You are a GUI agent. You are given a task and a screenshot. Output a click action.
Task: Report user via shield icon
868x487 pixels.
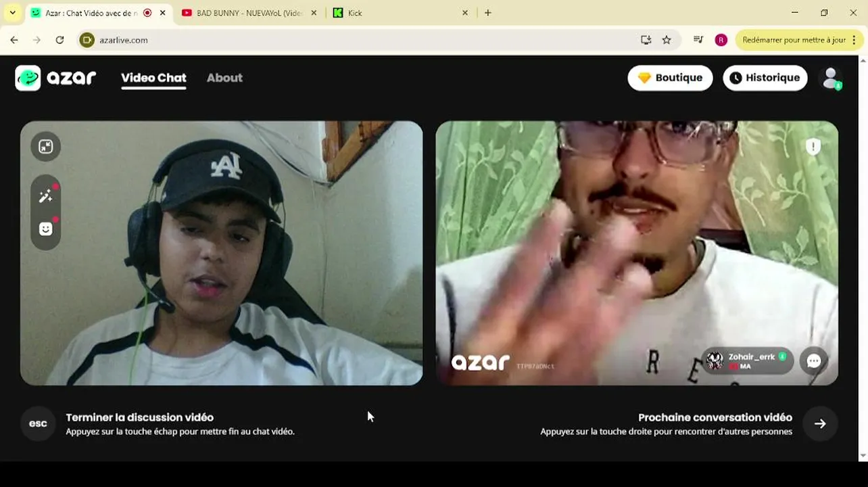pos(813,146)
